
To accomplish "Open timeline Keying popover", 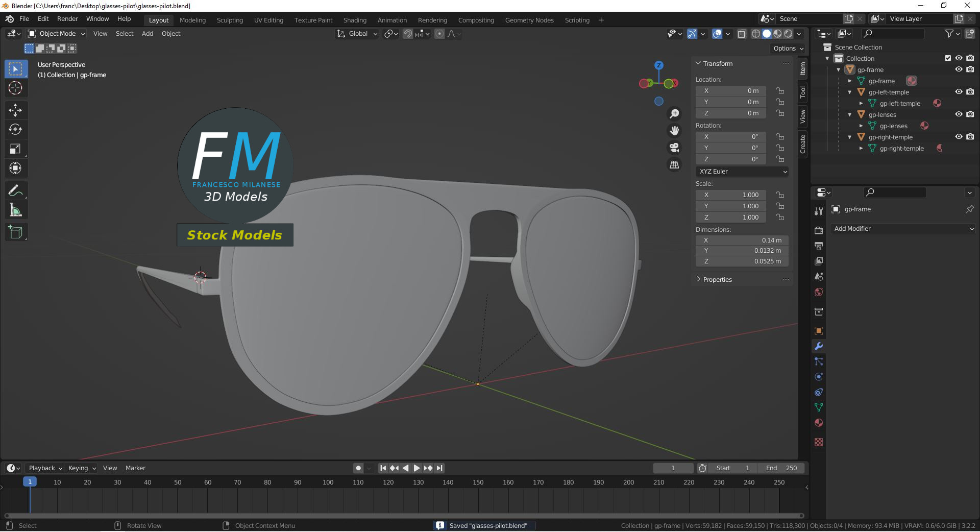I will [82, 468].
